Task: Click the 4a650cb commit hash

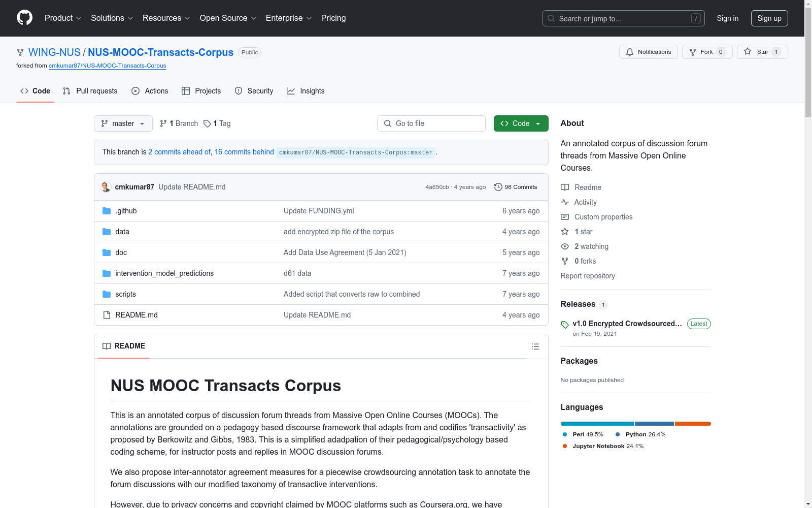Action: (x=437, y=187)
